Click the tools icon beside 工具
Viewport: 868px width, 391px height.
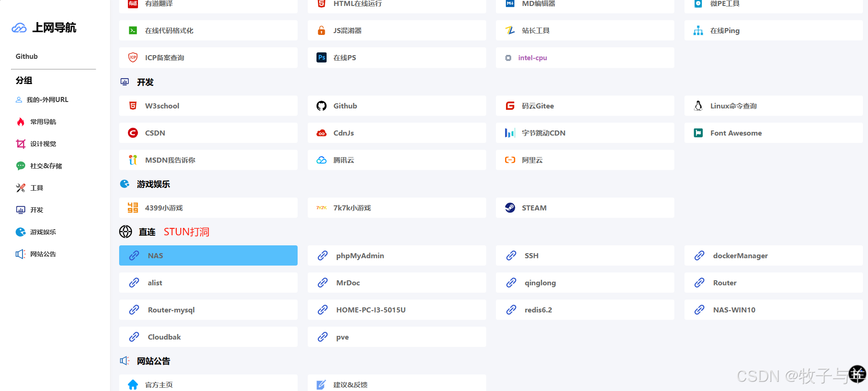pyautogui.click(x=21, y=188)
